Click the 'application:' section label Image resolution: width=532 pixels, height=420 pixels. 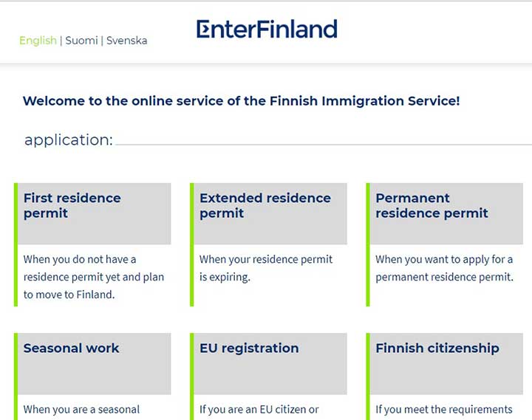[69, 140]
